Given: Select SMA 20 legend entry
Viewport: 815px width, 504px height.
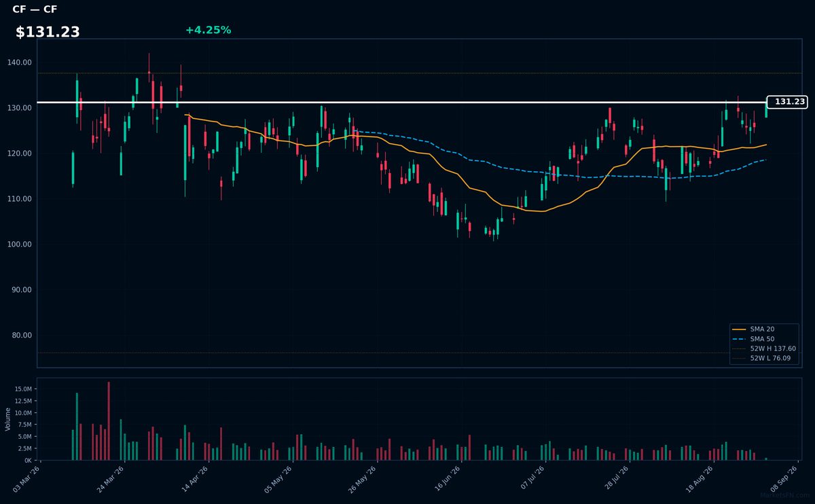Looking at the screenshot, I should [762, 329].
